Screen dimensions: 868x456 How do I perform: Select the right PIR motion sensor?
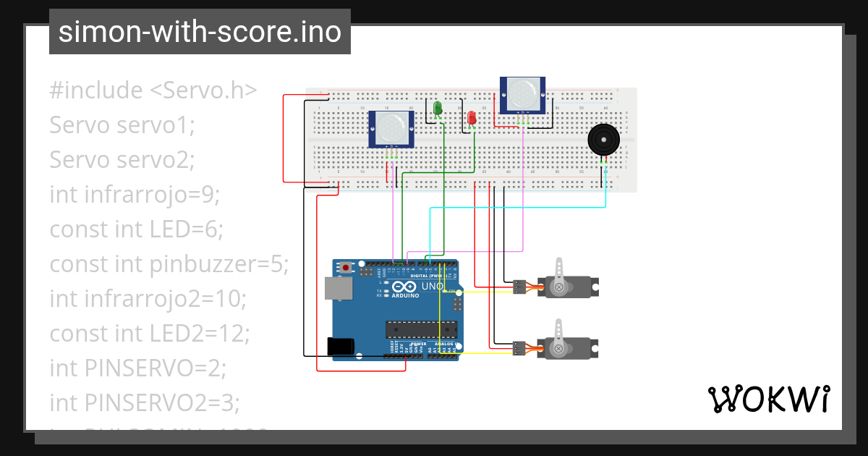pos(522,95)
